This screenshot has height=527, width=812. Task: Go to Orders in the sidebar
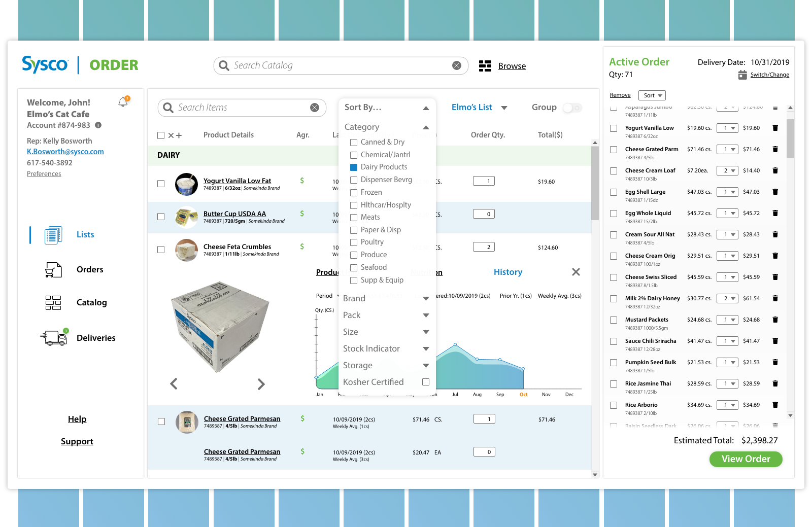click(90, 270)
